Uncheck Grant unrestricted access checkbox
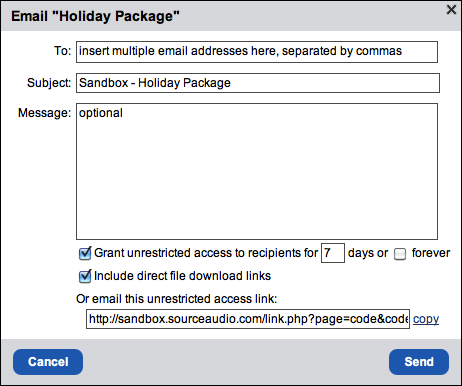Viewport: 462px width, 386px height. pos(85,253)
